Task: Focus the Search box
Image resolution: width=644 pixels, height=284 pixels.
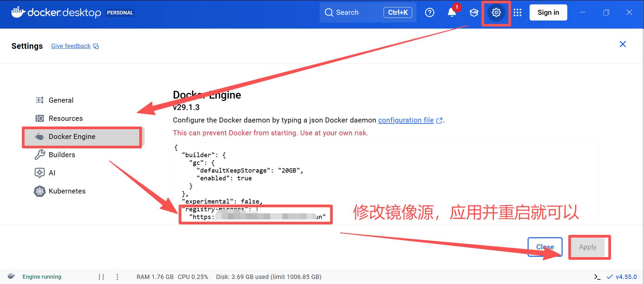Action: [368, 12]
